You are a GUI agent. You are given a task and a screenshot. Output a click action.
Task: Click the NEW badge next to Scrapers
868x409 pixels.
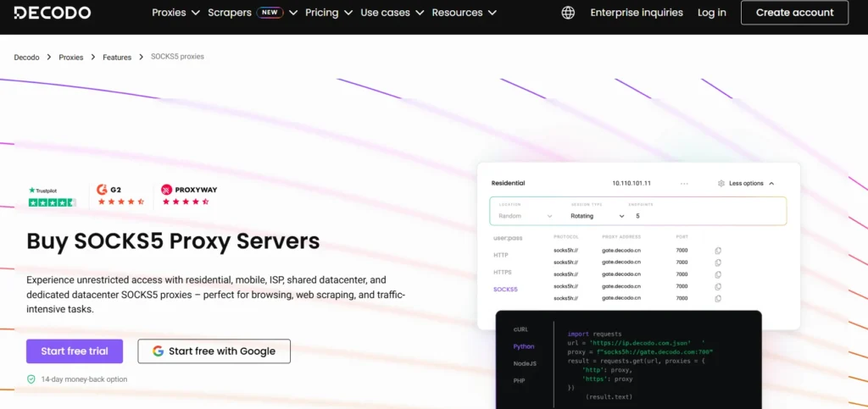[x=270, y=13]
